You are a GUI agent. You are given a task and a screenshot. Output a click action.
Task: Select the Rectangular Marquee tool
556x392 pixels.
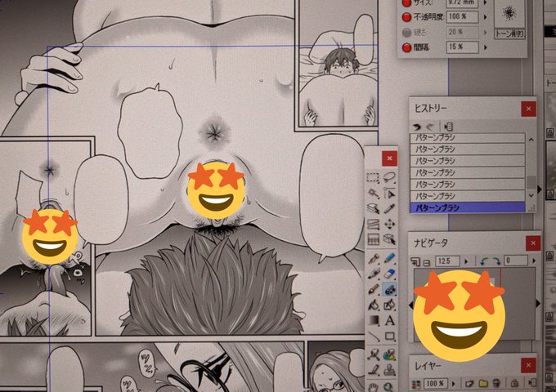373,177
